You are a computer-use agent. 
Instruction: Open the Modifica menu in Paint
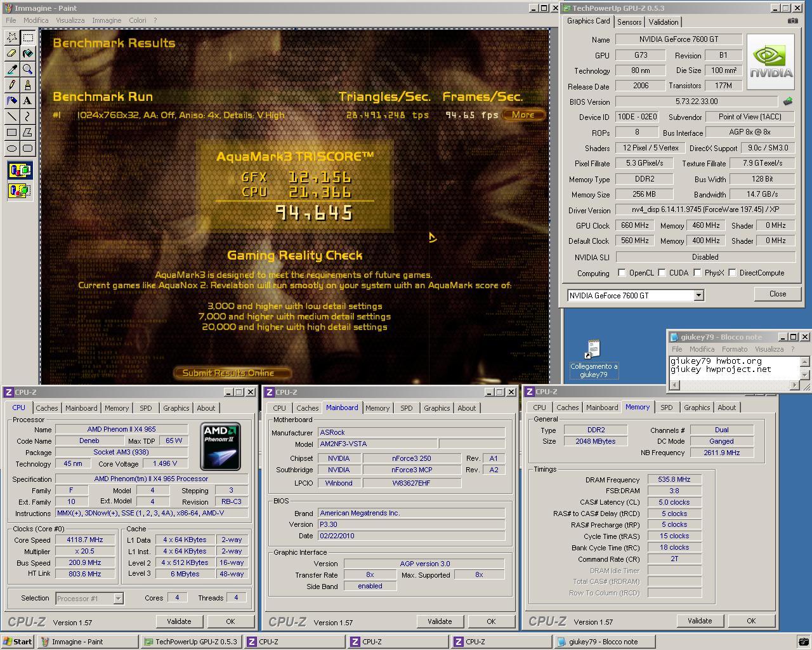coord(36,20)
